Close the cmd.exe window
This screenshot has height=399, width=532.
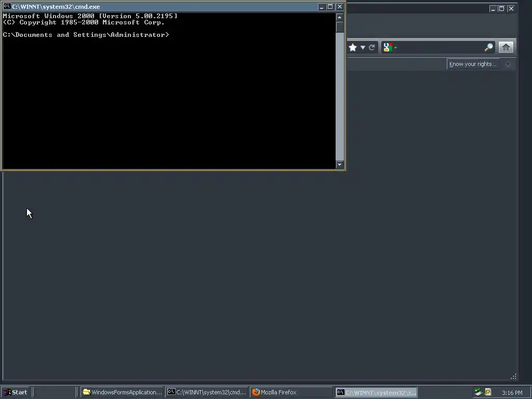(x=340, y=6)
